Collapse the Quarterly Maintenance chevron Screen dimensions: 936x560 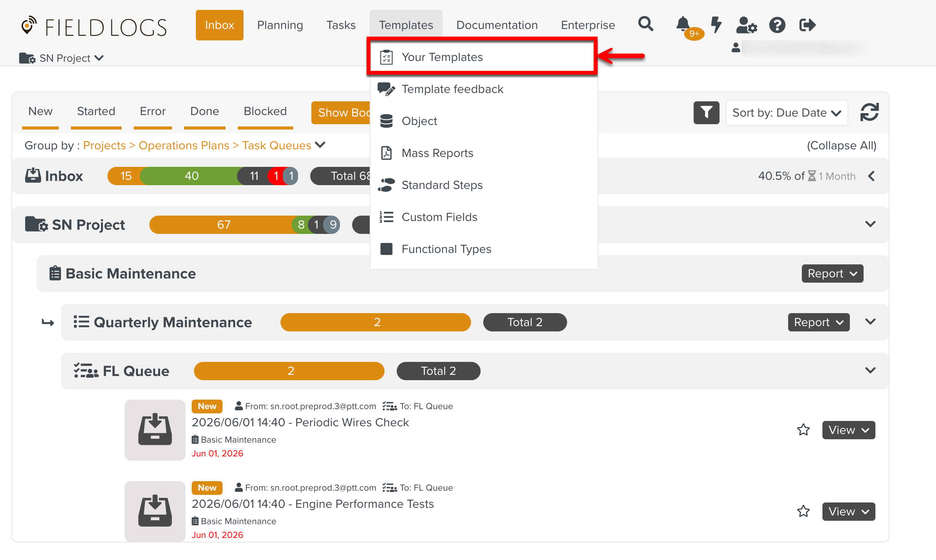click(x=870, y=322)
